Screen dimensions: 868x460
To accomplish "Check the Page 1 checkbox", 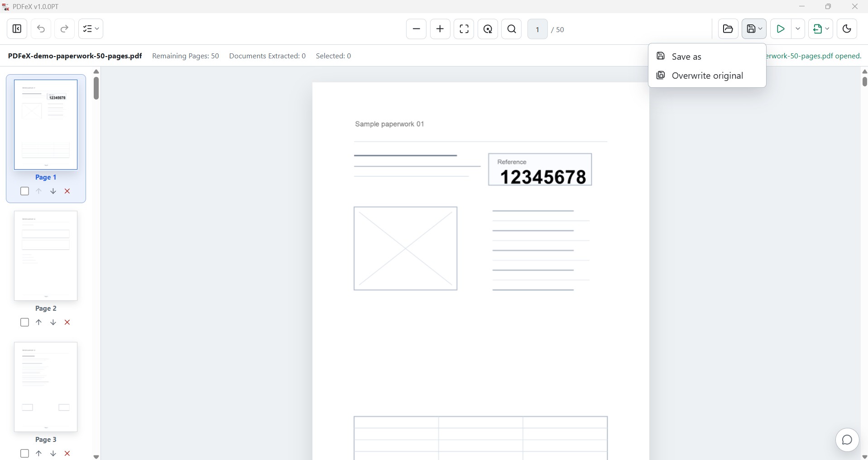I will click(25, 191).
